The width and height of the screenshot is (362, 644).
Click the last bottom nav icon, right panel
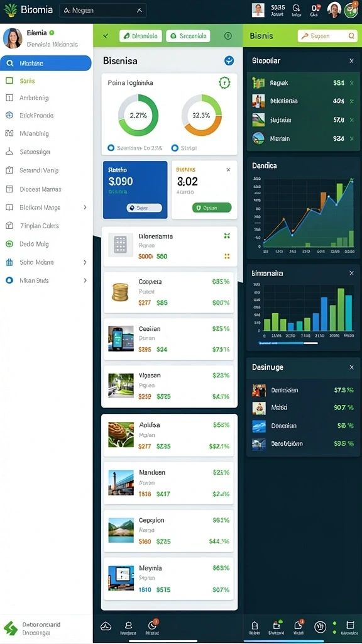pyautogui.click(x=350, y=626)
